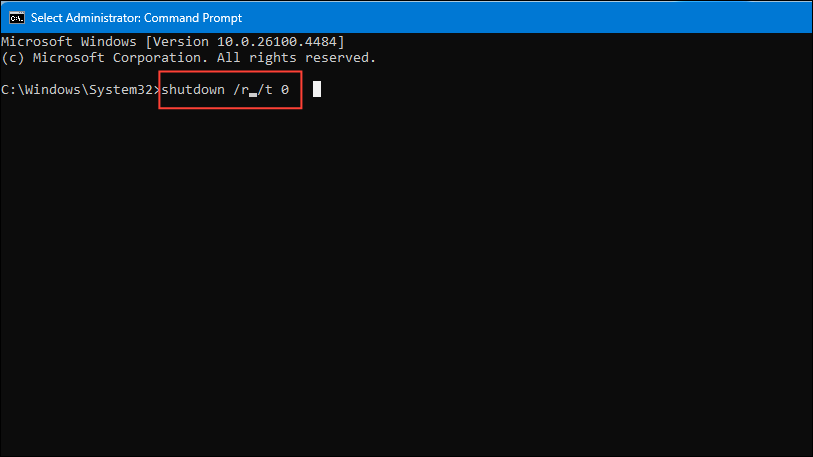This screenshot has width=813, height=457.
Task: Click the underscore cursor after /r
Action: pyautogui.click(x=255, y=93)
